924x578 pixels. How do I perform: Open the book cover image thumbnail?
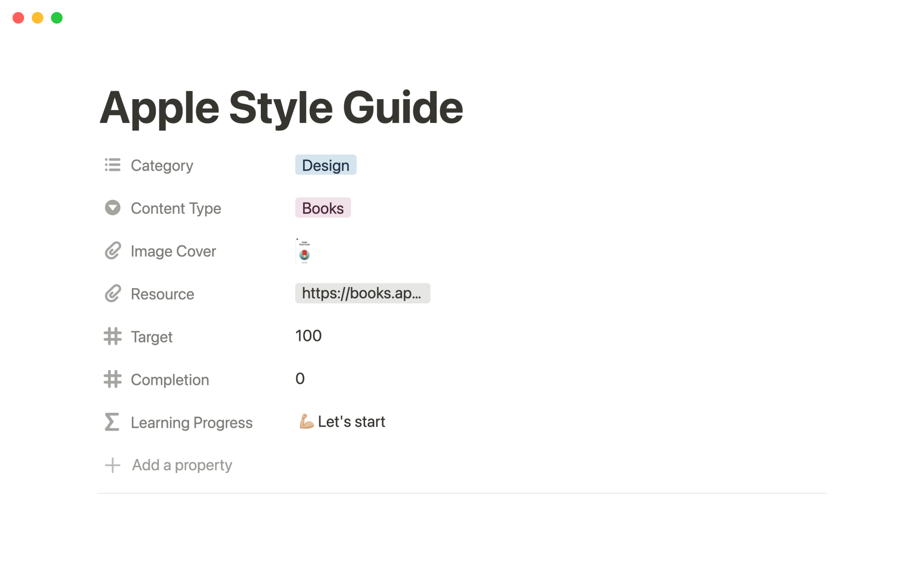click(304, 251)
